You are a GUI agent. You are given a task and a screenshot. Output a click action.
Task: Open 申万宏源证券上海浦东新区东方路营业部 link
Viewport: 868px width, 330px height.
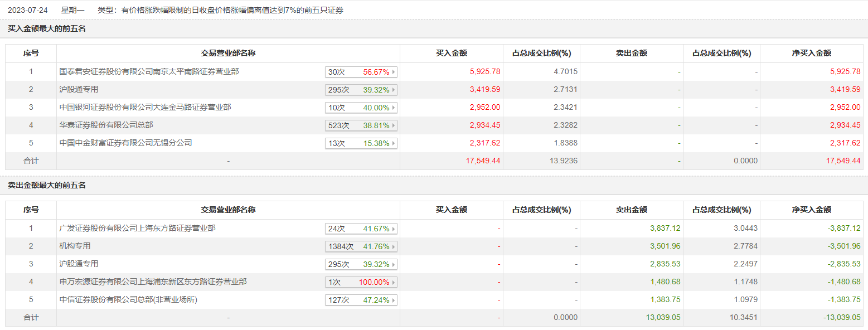click(x=153, y=282)
